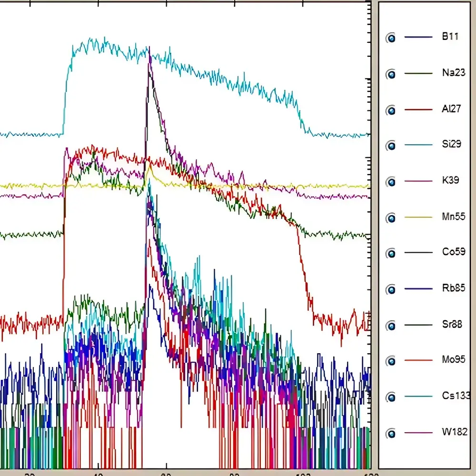This screenshot has height=476, width=476.
Task: Click the visibility icon next to Al27
Action: pyautogui.click(x=392, y=109)
